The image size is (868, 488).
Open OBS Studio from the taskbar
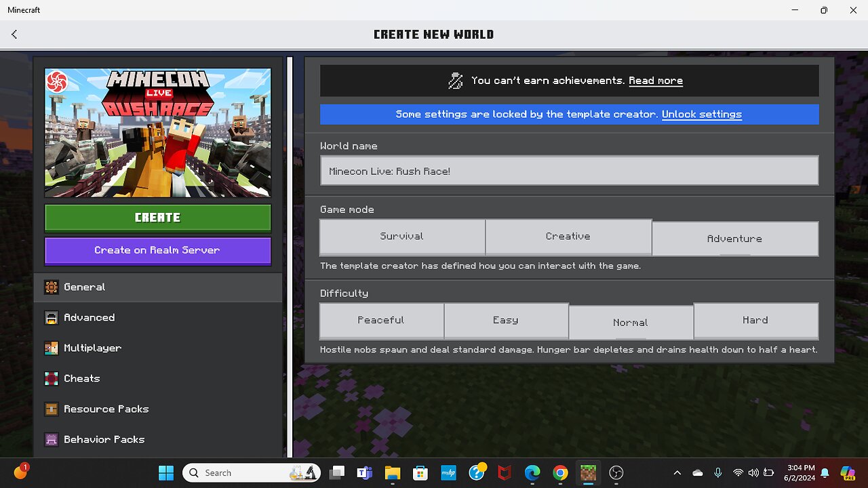pyautogui.click(x=616, y=472)
